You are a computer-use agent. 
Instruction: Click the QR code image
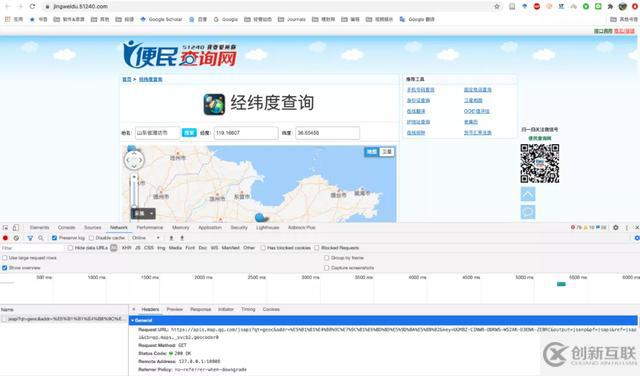[x=540, y=163]
